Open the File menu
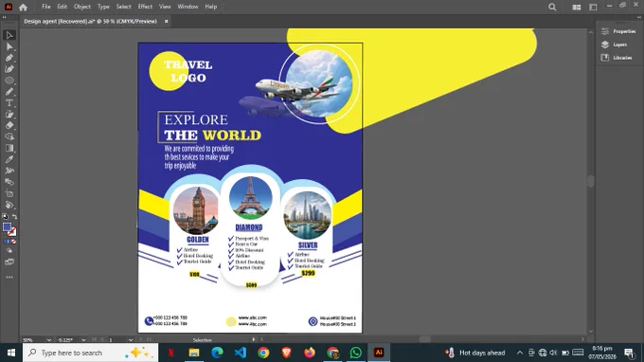 coord(46,7)
